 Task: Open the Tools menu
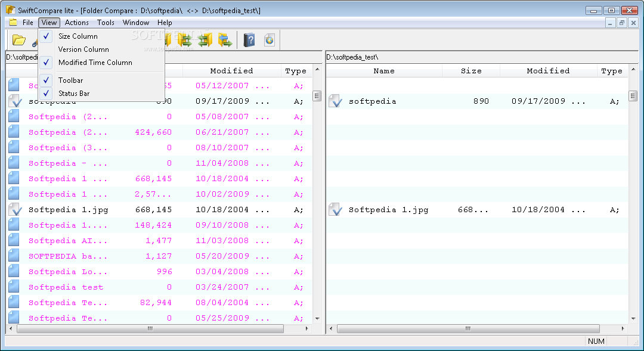(106, 23)
